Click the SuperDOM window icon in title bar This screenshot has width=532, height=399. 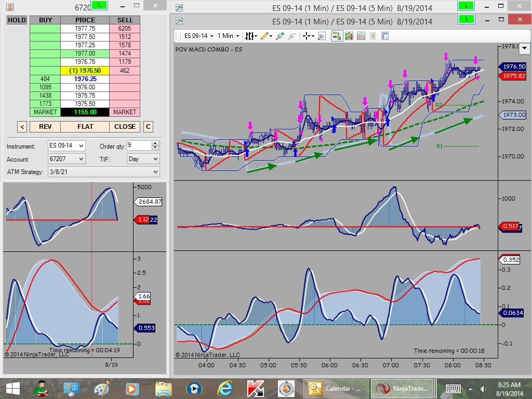[x=10, y=6]
